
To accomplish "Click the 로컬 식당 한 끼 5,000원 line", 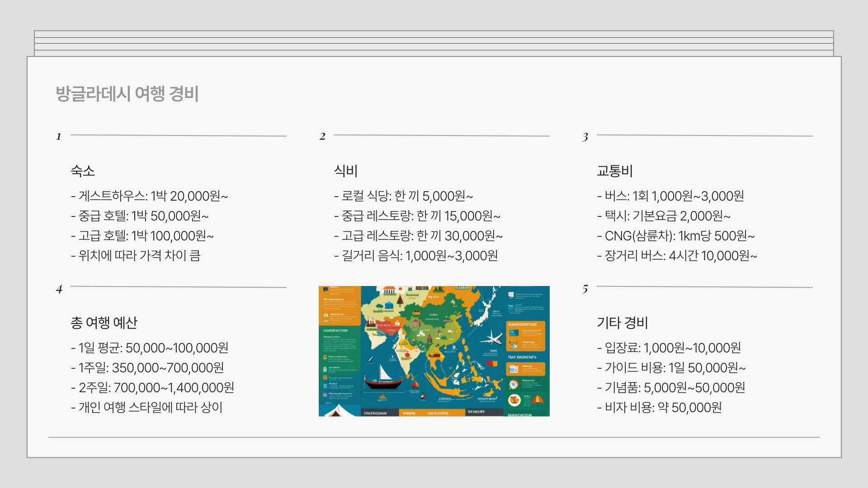I will (x=403, y=196).
